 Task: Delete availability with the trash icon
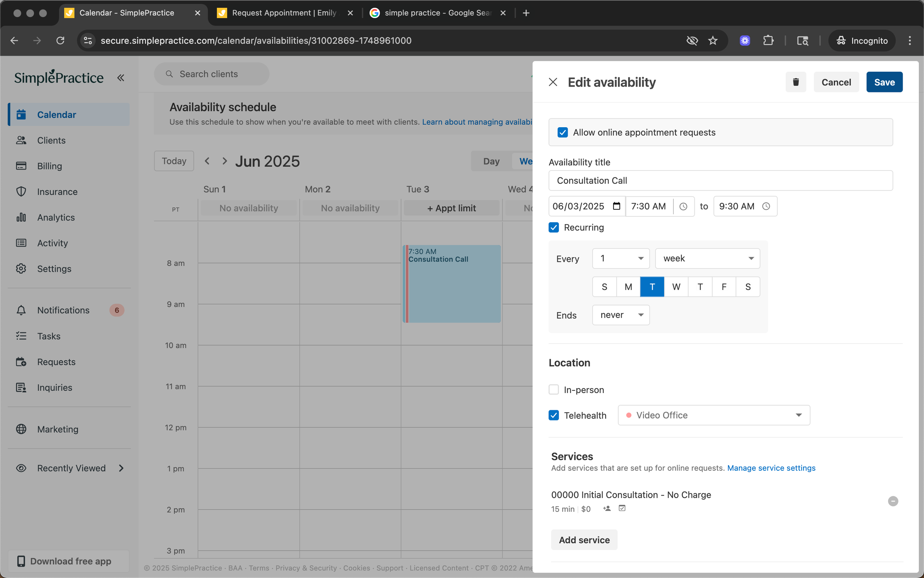(x=796, y=82)
